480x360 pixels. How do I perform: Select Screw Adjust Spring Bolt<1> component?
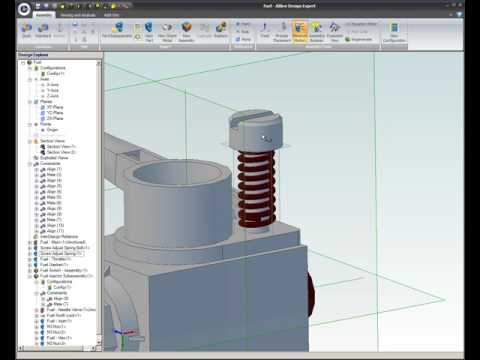click(x=65, y=248)
